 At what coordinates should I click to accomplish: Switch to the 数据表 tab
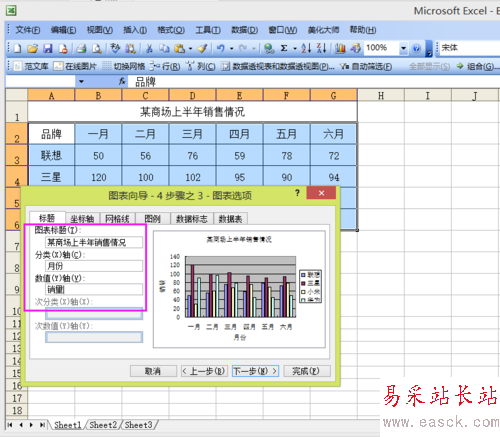pyautogui.click(x=230, y=219)
